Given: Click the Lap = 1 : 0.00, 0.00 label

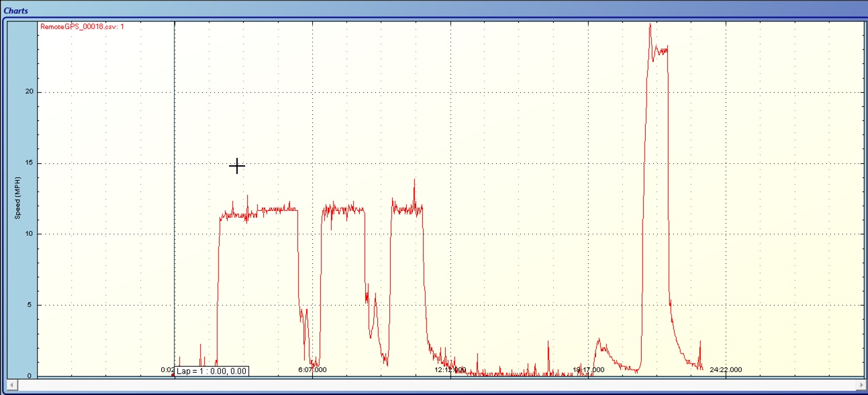Looking at the screenshot, I should tap(212, 371).
